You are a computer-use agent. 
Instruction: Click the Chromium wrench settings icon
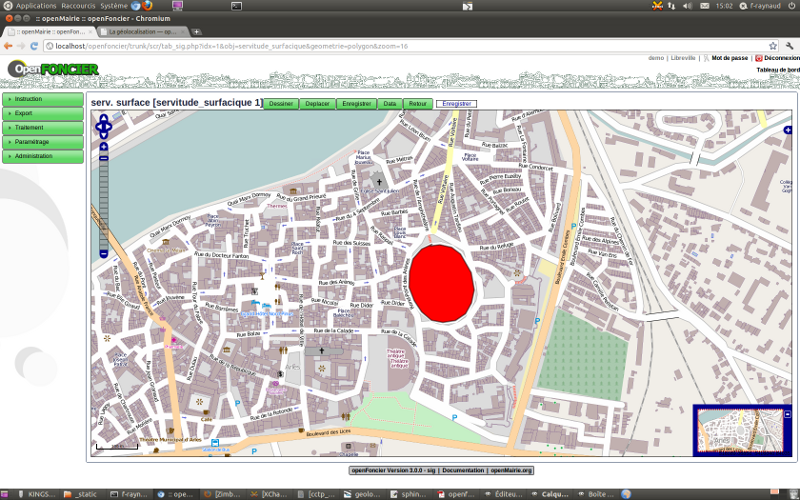click(789, 46)
